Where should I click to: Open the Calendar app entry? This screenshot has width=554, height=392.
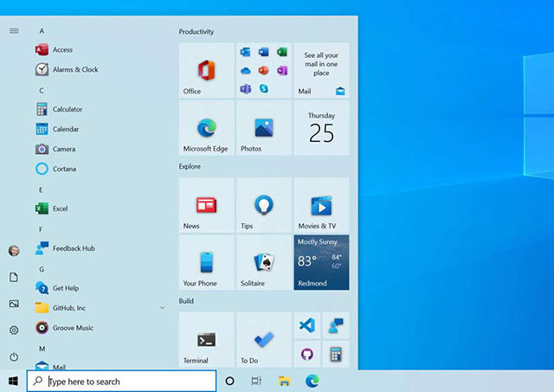click(99, 129)
